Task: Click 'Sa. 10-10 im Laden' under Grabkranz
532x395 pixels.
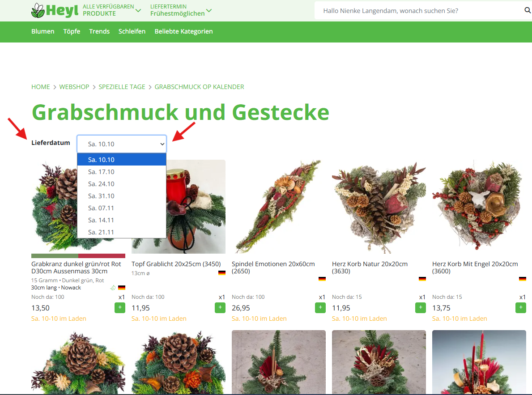Action: [59, 319]
